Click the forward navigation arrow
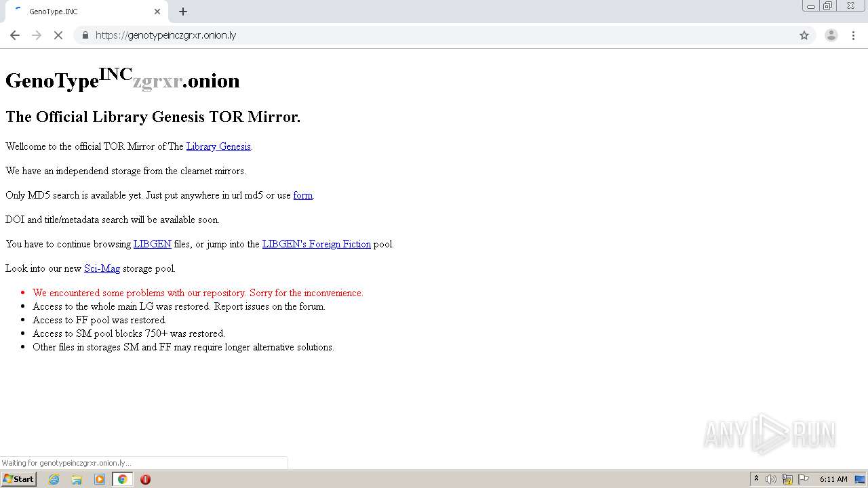Viewport: 868px width, 488px height. click(x=37, y=35)
